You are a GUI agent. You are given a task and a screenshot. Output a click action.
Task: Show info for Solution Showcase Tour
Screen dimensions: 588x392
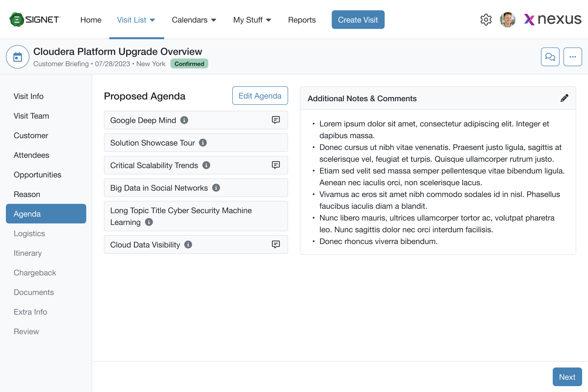click(x=203, y=143)
